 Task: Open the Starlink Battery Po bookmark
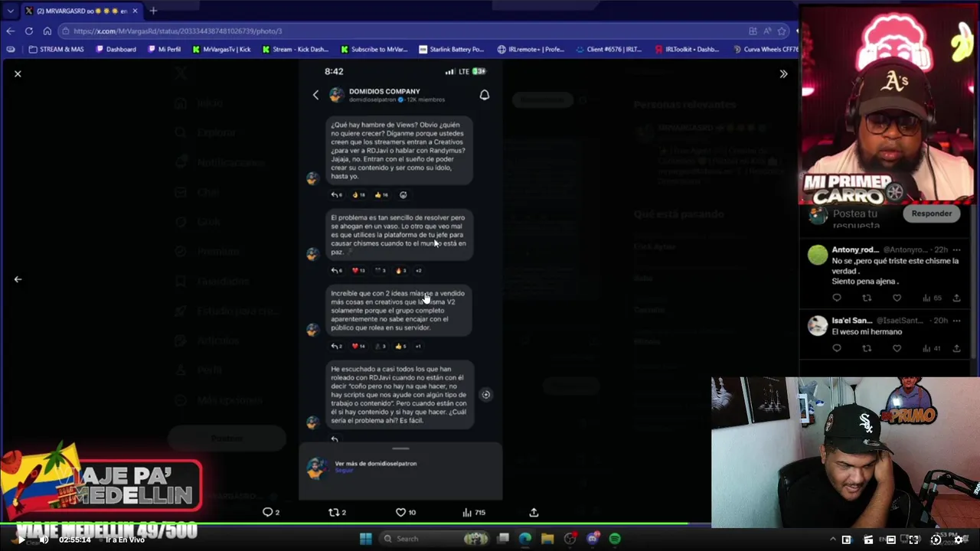[452, 49]
